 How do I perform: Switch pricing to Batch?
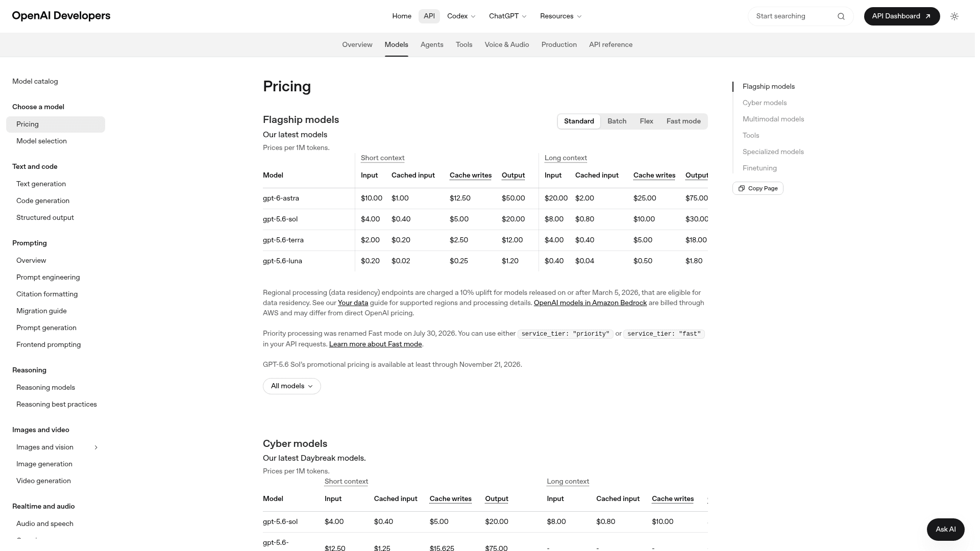(617, 121)
